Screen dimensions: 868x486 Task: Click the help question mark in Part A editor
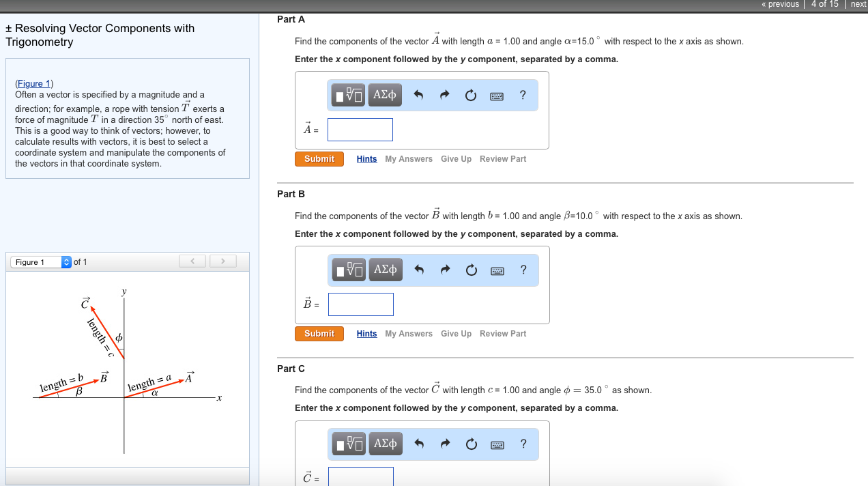click(x=523, y=95)
